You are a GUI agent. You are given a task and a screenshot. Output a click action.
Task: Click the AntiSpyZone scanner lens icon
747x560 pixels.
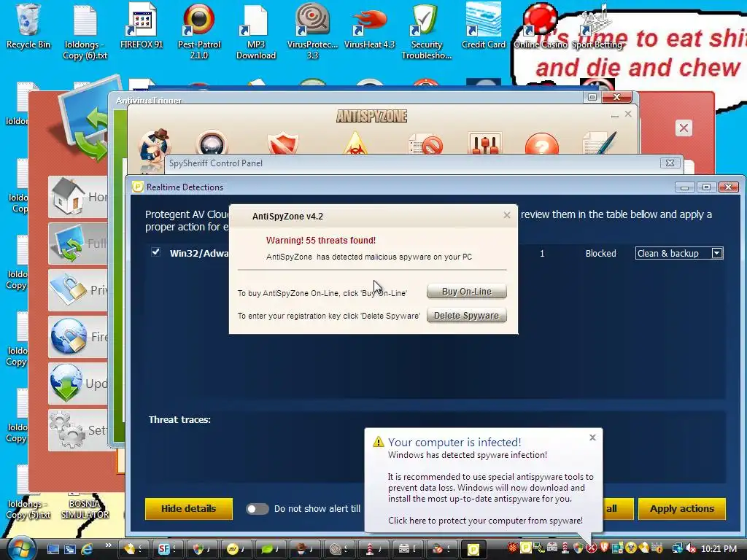tap(212, 143)
